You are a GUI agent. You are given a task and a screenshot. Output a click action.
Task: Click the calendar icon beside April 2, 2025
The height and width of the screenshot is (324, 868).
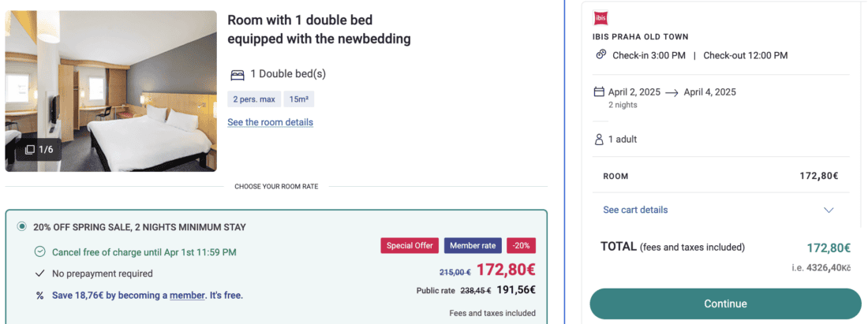pos(599,92)
